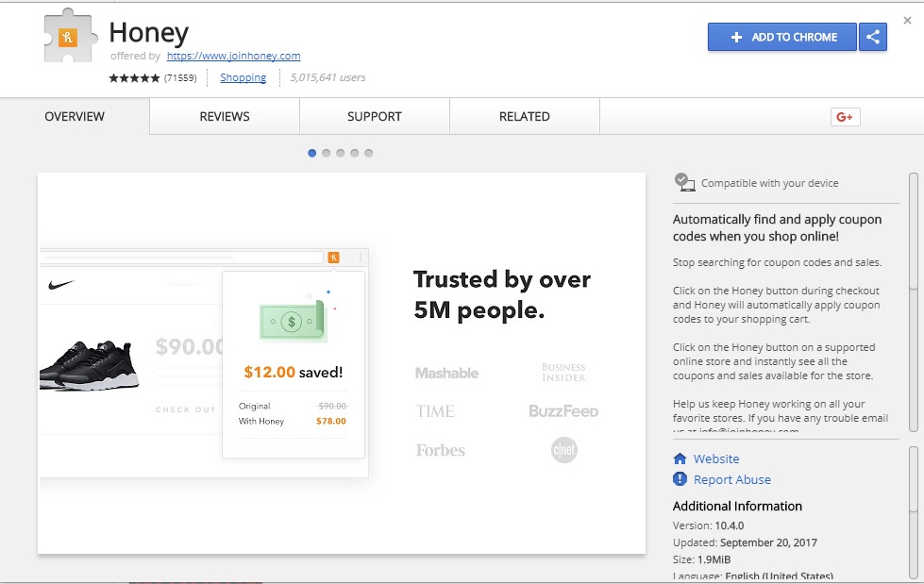Open the Reviews tab
The image size is (924, 584).
pos(225,117)
